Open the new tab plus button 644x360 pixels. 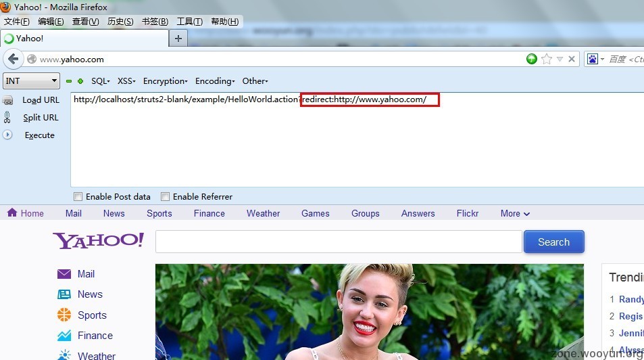click(x=178, y=39)
